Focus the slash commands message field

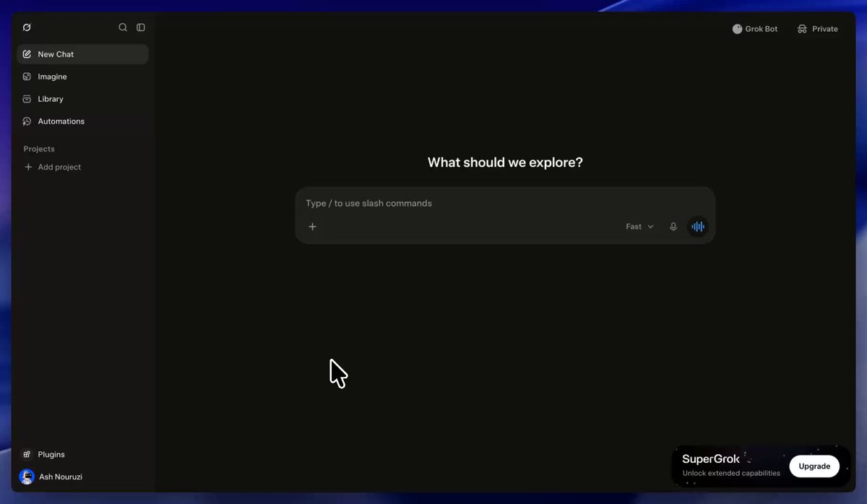coord(505,204)
